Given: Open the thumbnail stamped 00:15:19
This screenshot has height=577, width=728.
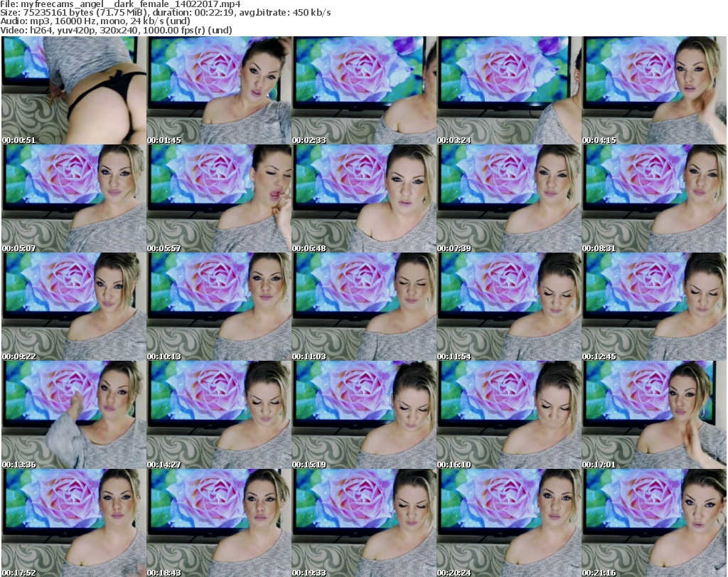Looking at the screenshot, I should [x=364, y=415].
